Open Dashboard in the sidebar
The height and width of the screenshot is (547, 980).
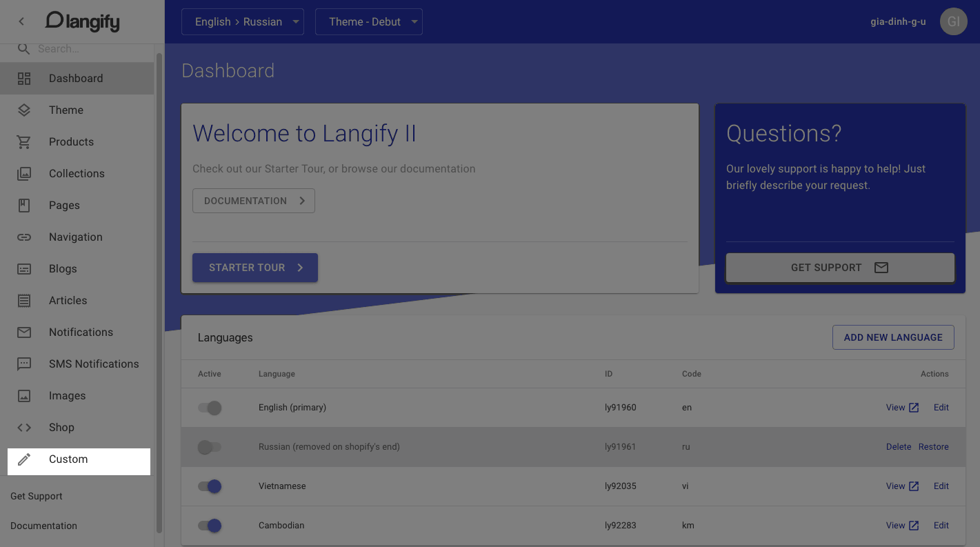(x=77, y=79)
